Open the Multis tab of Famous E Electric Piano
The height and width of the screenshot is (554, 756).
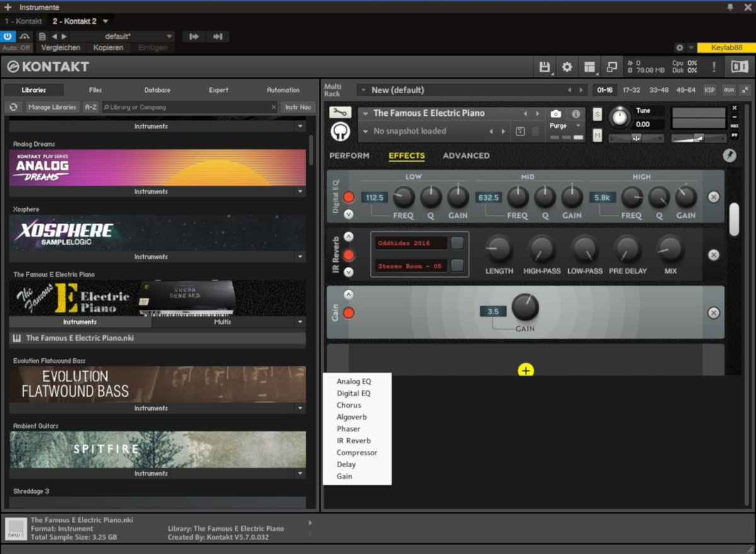point(222,322)
